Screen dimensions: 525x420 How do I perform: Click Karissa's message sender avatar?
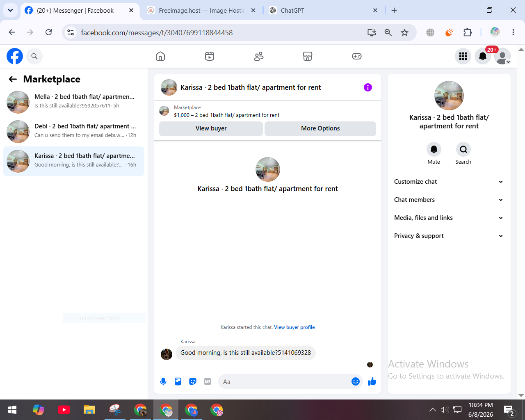pyautogui.click(x=167, y=354)
